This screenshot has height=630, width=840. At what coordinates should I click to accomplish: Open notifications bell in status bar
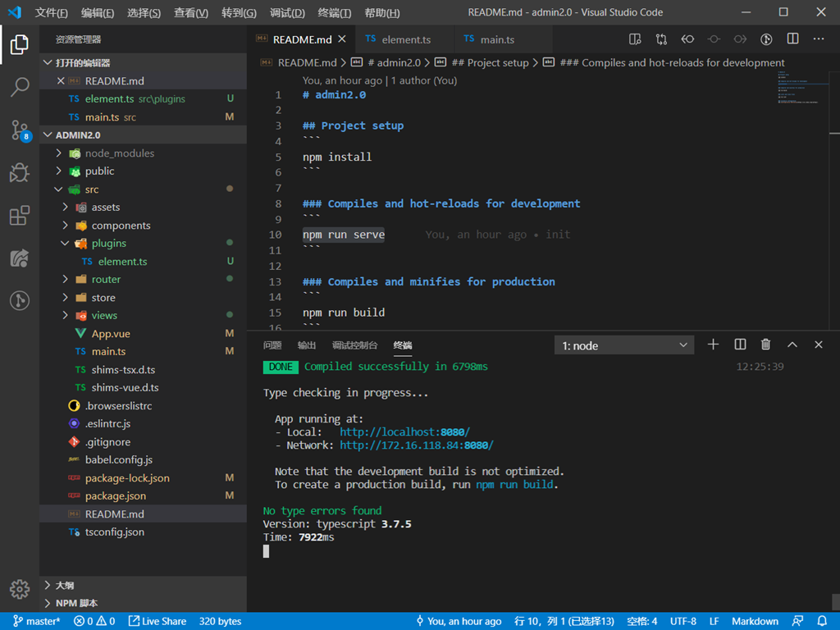pos(823,621)
